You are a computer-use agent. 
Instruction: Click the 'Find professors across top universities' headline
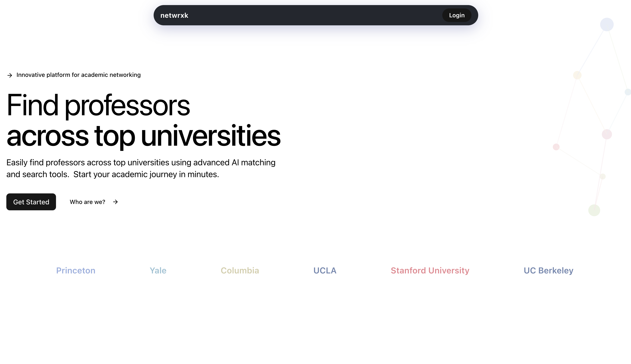(143, 120)
